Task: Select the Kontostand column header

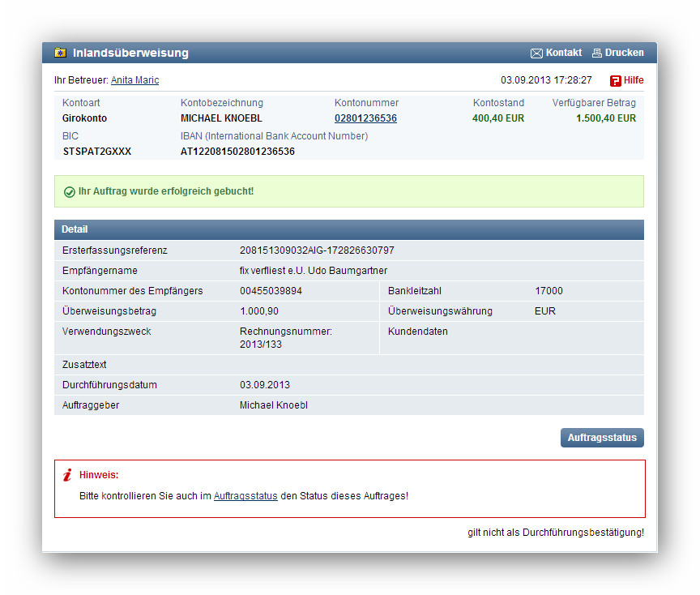Action: pos(498,103)
